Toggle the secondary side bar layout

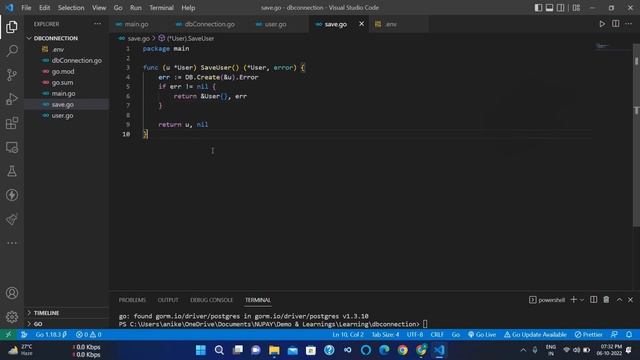[561, 8]
